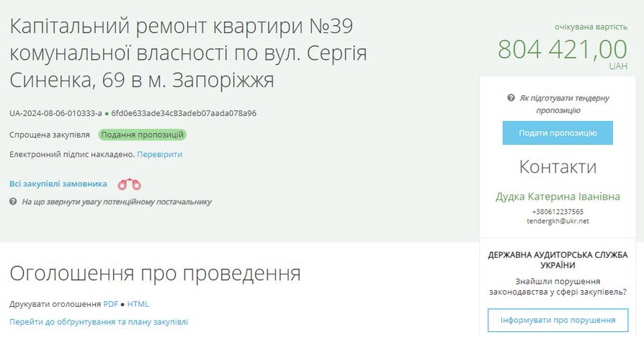Viewport: 644px width, 358px height.
Task: Click the 'Подання пропозицій' status badge
Action: (143, 135)
